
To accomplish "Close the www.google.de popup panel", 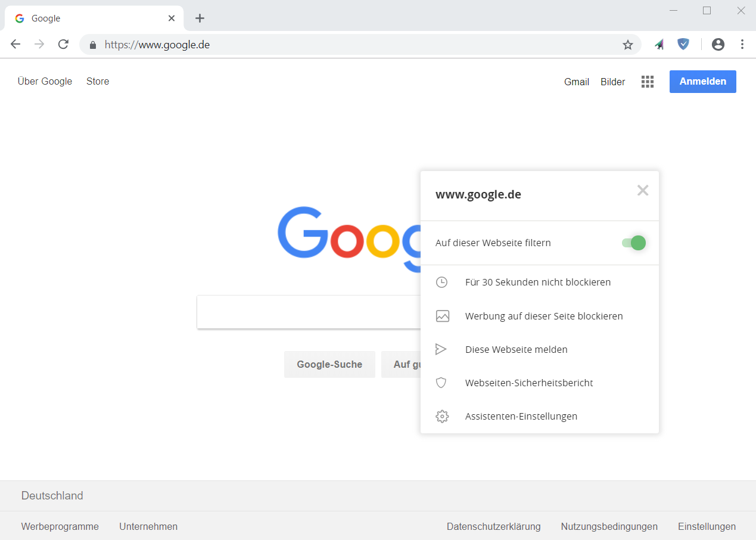I will (643, 190).
